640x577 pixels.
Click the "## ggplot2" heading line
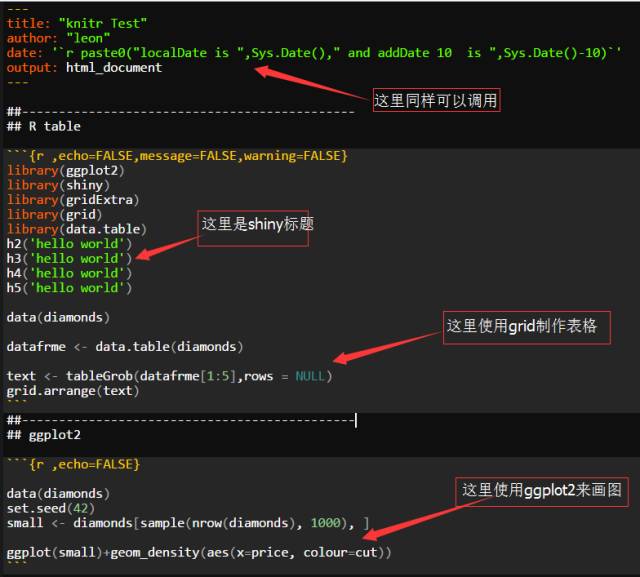(44, 435)
